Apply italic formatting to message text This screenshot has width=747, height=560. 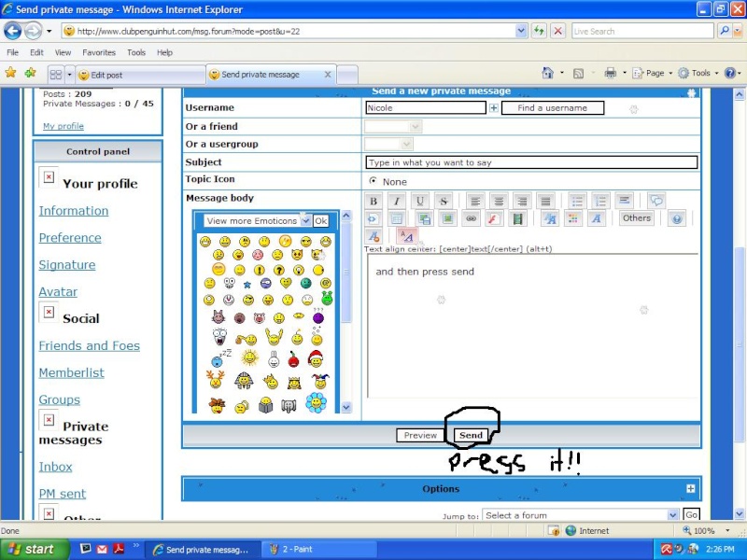(x=396, y=201)
